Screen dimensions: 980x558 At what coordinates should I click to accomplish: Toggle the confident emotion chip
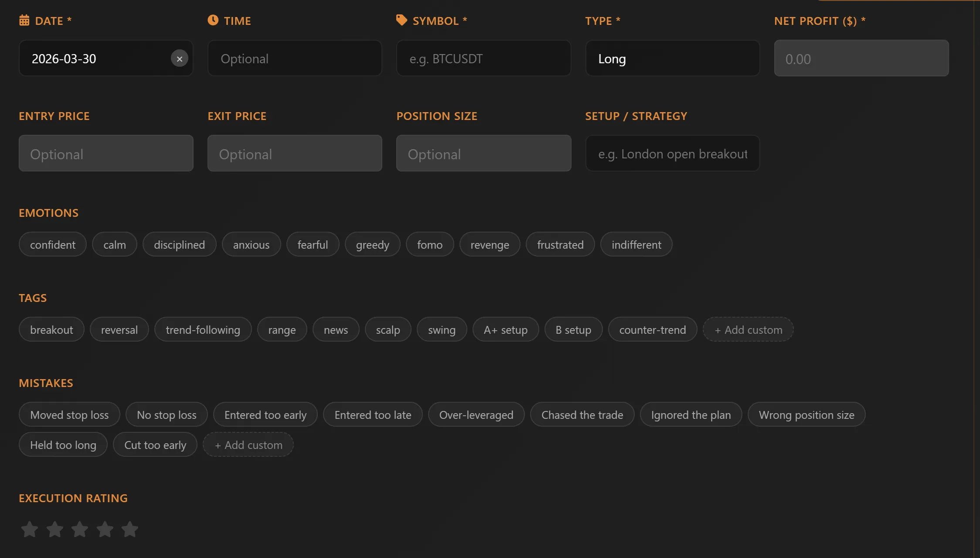(x=53, y=244)
